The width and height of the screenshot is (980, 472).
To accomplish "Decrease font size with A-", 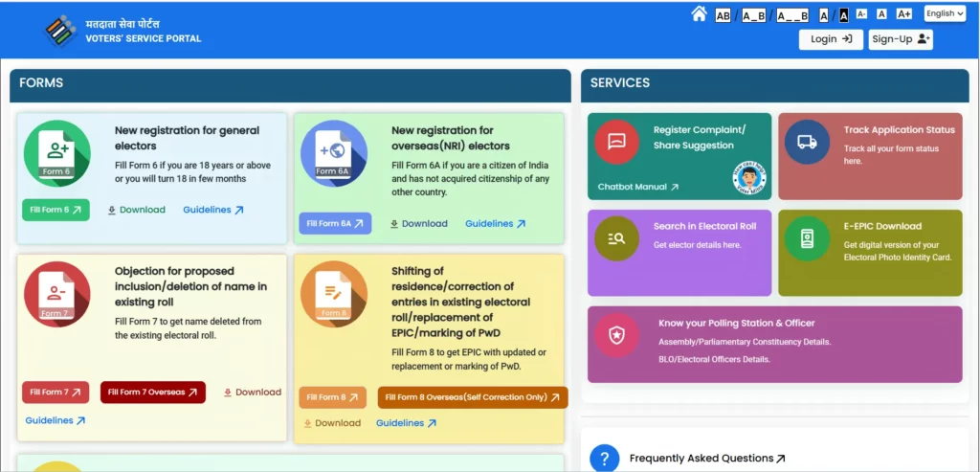I will click(x=861, y=13).
